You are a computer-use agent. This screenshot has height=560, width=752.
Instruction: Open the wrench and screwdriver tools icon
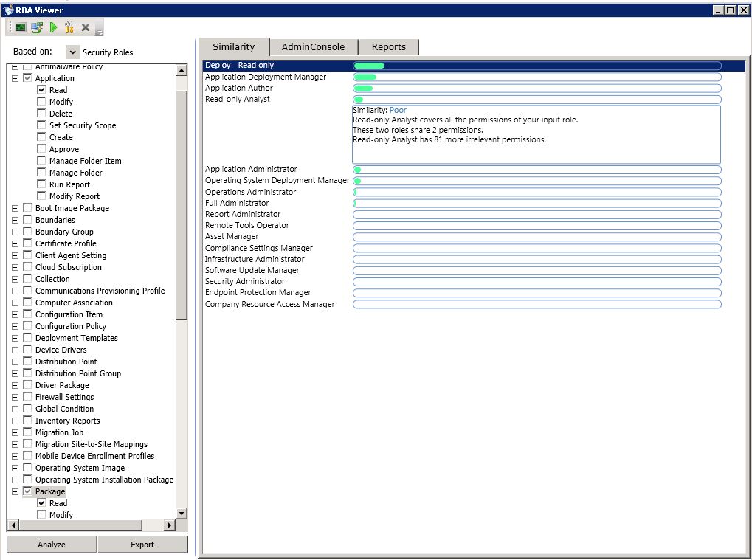click(69, 27)
